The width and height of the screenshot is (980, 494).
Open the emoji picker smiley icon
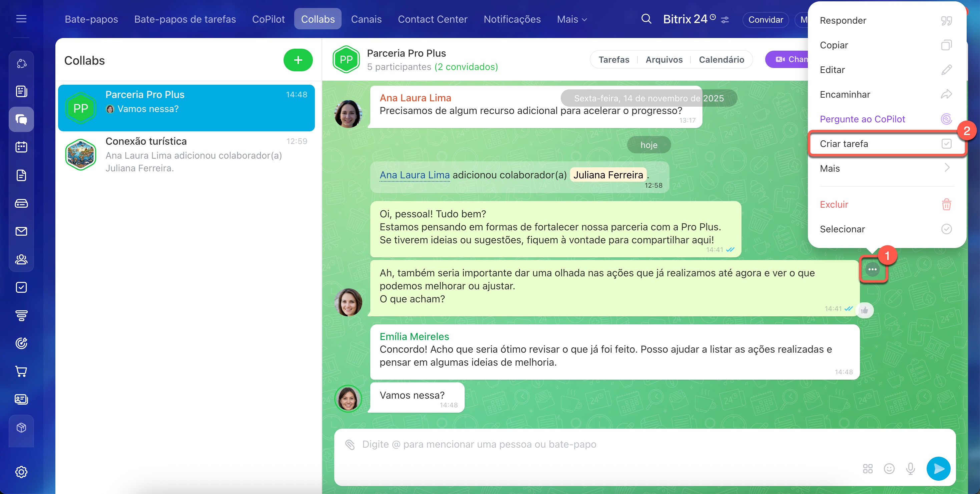(889, 469)
